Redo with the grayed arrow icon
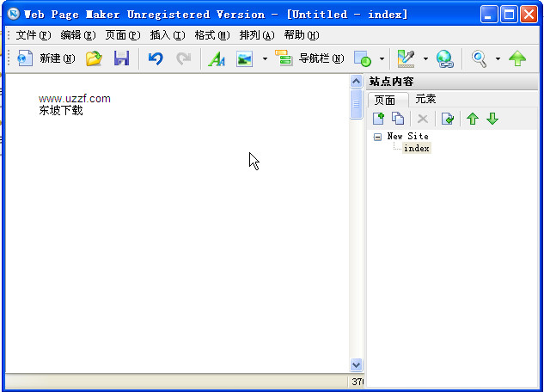Screen dimensions: 544x392 183,58
